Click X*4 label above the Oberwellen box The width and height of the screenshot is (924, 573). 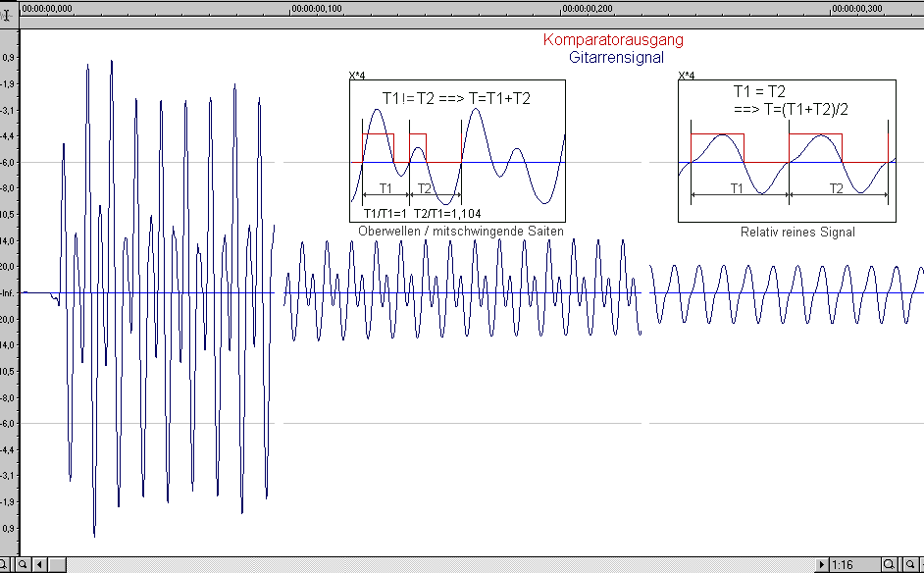(356, 76)
